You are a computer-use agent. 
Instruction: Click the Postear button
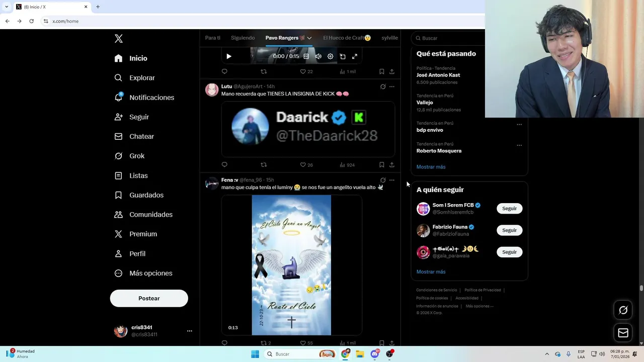149,298
